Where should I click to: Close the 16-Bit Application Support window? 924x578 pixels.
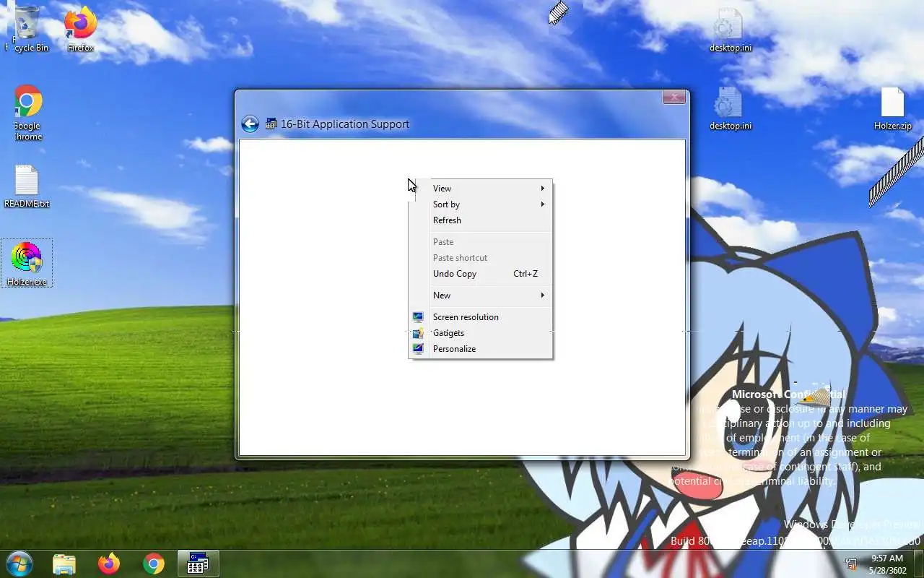tap(674, 97)
